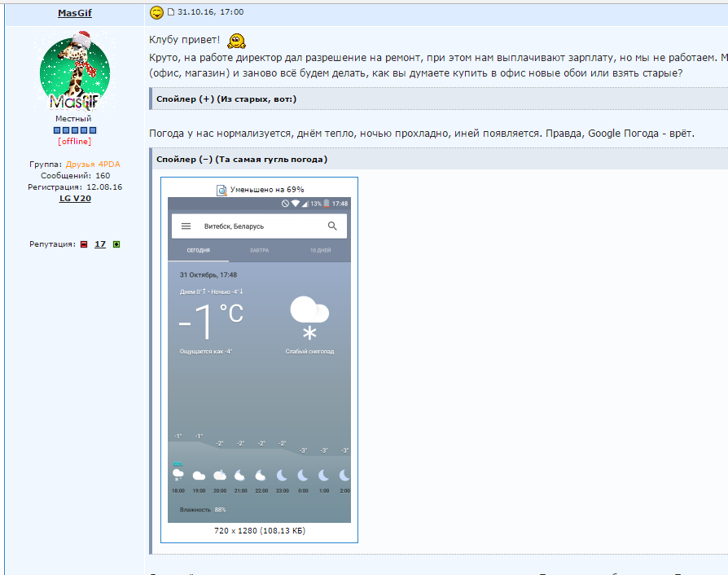728x575 pixels.
Task: Click the MasGif giraffe avatar image
Action: pos(75,71)
